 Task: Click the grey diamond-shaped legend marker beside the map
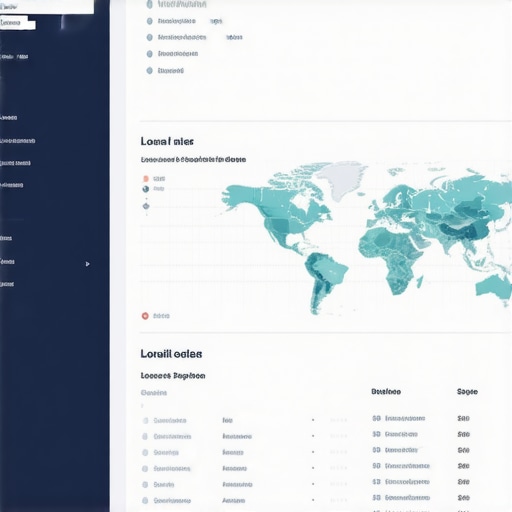(146, 206)
